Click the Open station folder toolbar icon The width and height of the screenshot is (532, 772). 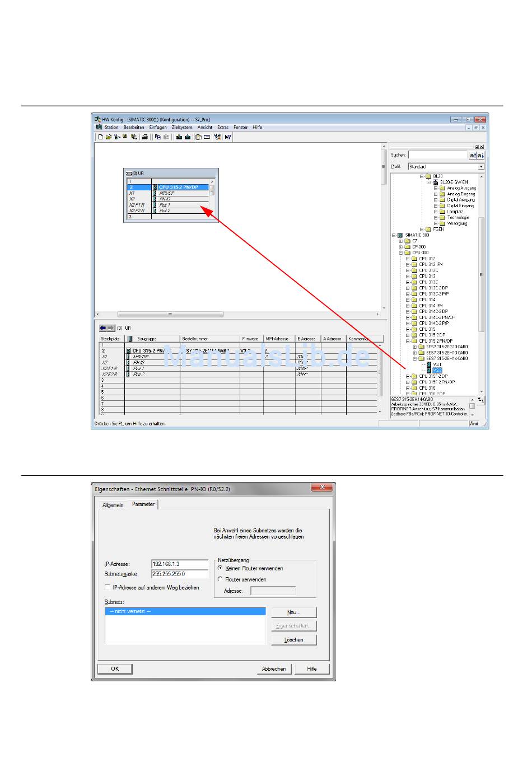tap(109, 137)
